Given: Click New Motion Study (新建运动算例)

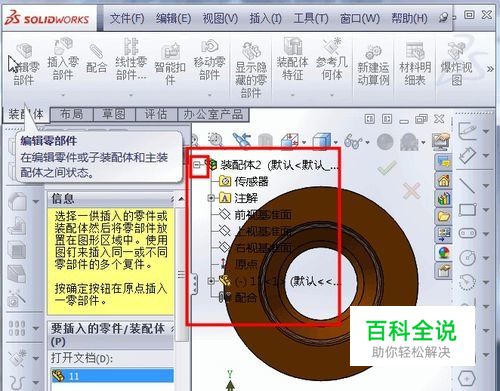Looking at the screenshot, I should coord(373,64).
